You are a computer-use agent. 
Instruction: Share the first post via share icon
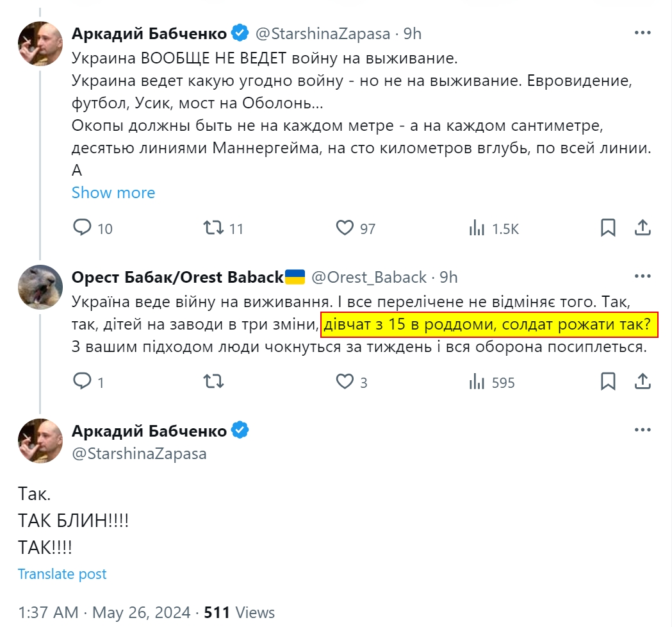tap(642, 228)
